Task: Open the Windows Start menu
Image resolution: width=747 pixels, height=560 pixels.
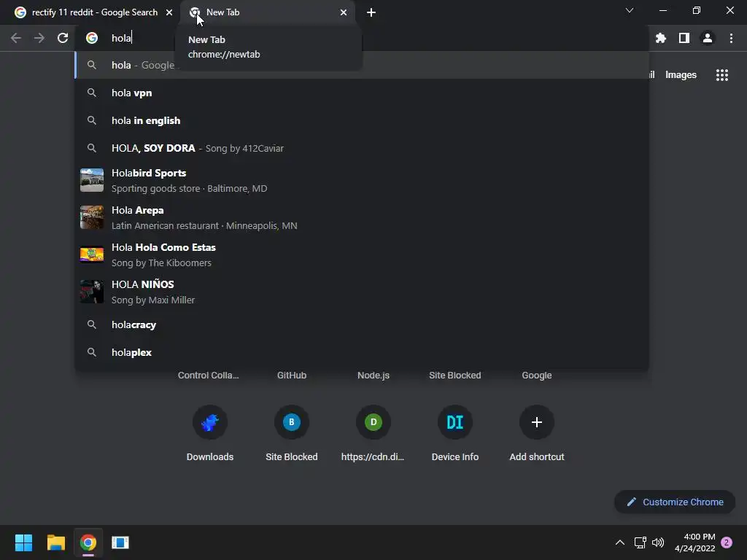Action: pos(23,542)
